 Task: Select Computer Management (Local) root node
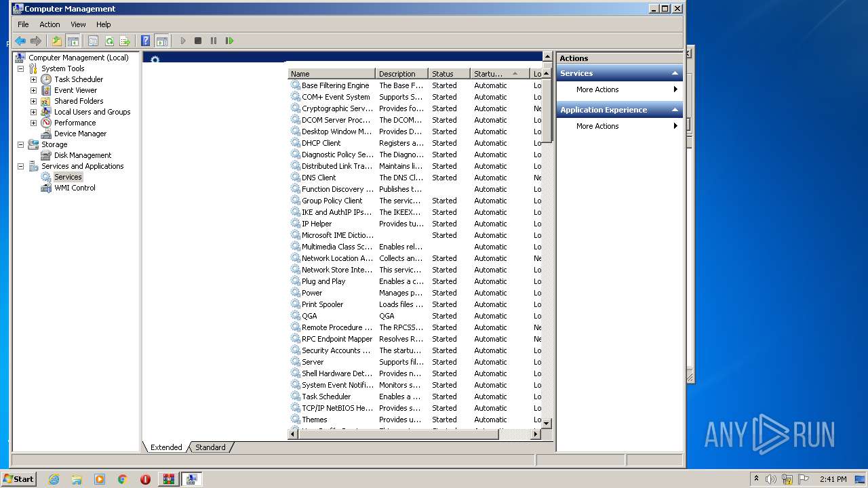tap(78, 58)
